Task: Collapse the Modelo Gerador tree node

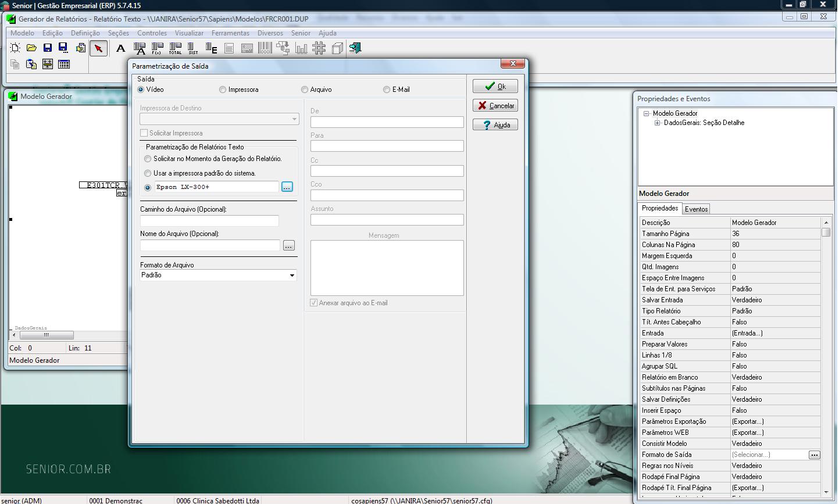Action: (646, 113)
